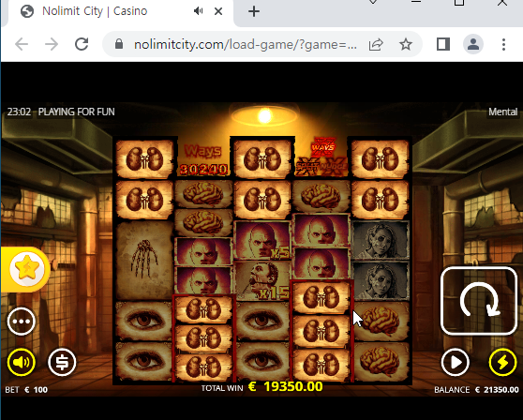Toggle the browser side panel
Viewport: 523px width, 420px height.
pyautogui.click(x=443, y=44)
